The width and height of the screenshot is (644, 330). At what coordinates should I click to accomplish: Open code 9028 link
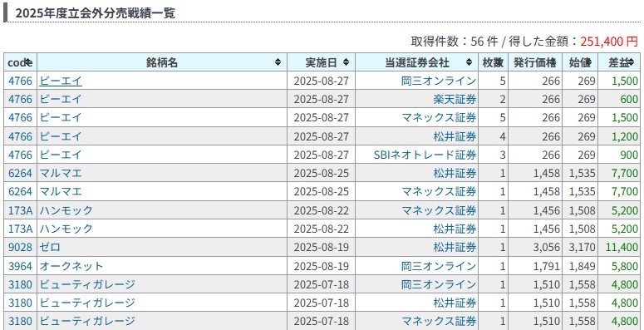pyautogui.click(x=20, y=248)
